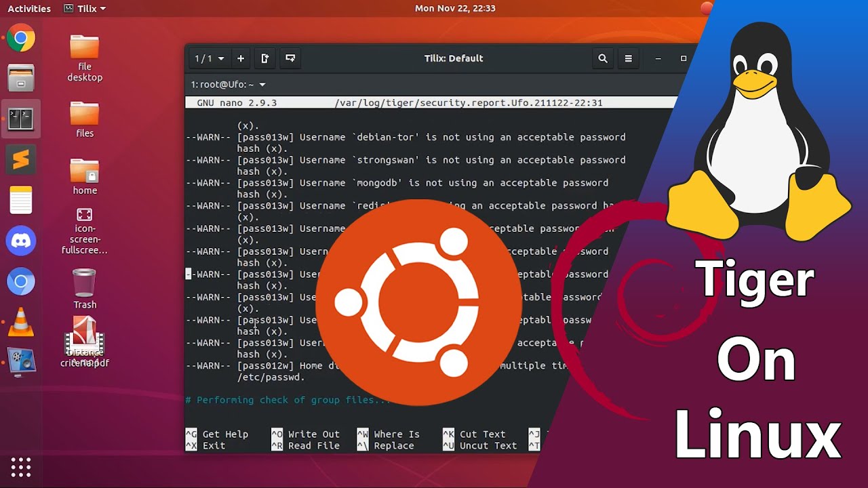The width and height of the screenshot is (868, 488).
Task: Open the 'root@Ufo: ~' terminal title dropdown
Action: [228, 85]
